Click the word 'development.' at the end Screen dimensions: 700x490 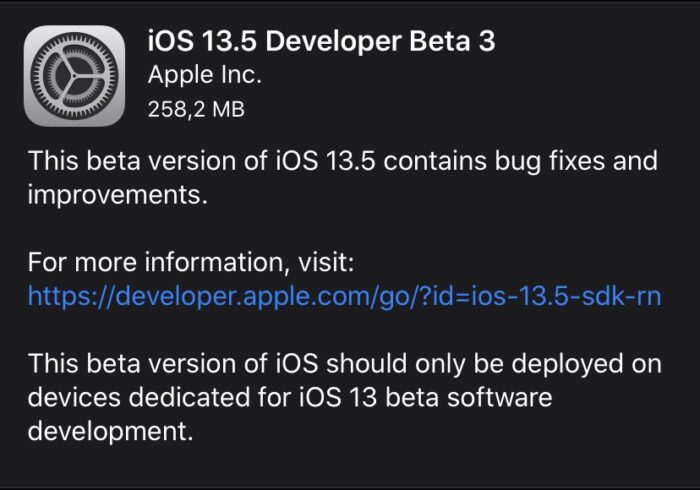coord(110,432)
